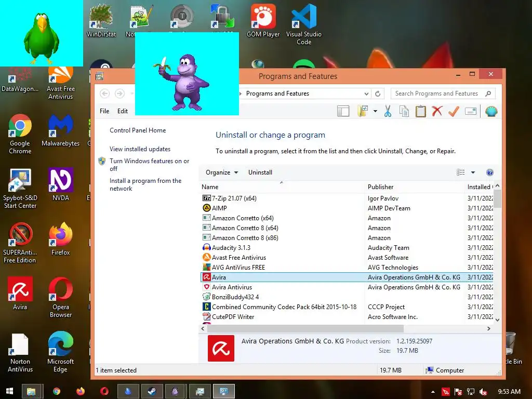Viewport: 532px width, 399px height.
Task: Select Combined Community Codec Pack entry
Action: [x=347, y=307]
